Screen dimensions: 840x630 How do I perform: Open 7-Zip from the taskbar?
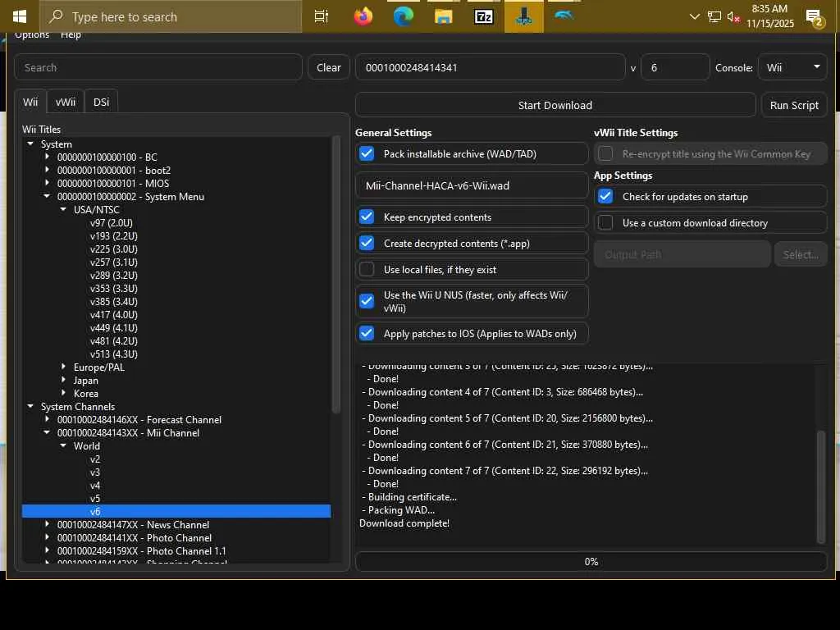pos(483,16)
